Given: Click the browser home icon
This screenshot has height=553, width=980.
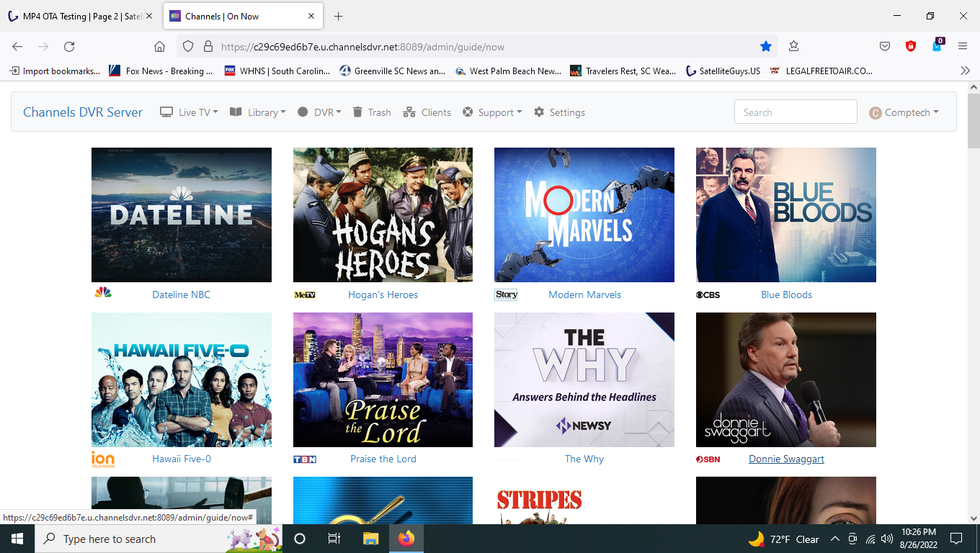Looking at the screenshot, I should click(160, 46).
